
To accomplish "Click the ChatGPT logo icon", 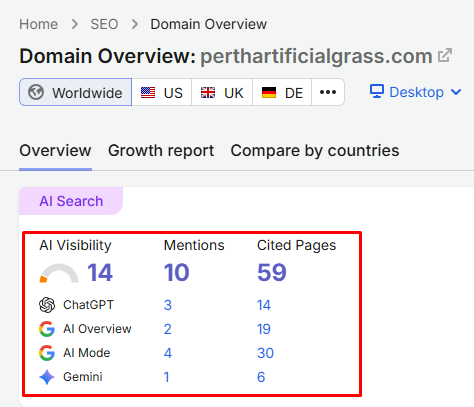I will [47, 305].
